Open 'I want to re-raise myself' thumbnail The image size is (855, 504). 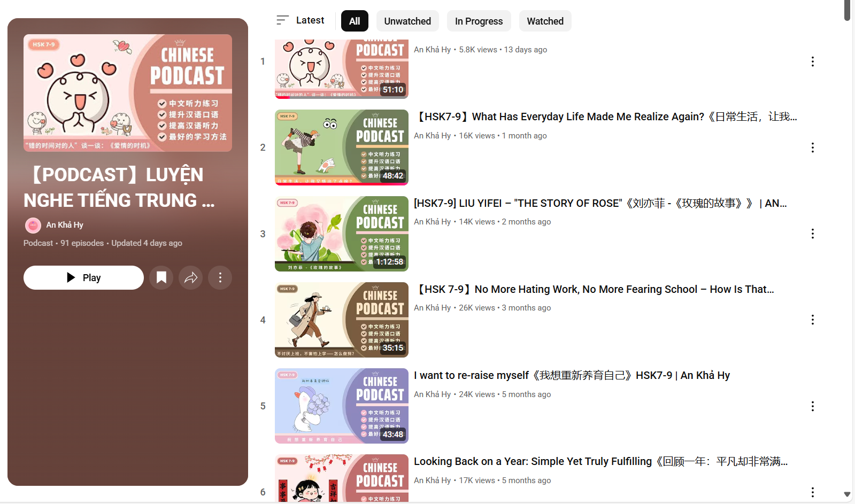tap(341, 406)
